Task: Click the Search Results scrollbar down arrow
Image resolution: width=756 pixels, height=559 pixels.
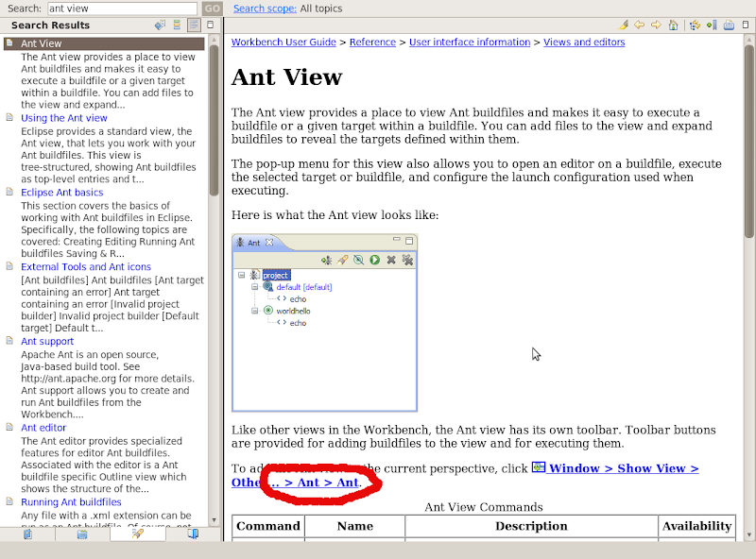Action: click(x=215, y=520)
